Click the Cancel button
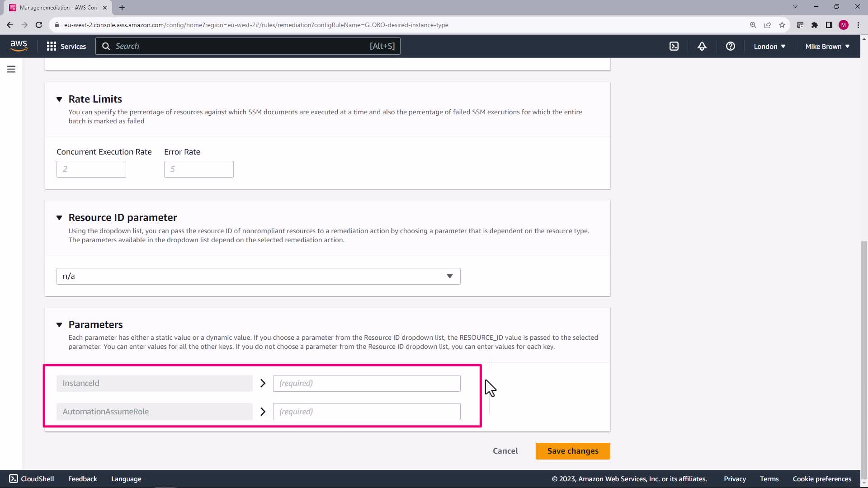The height and width of the screenshot is (488, 868). pos(505,451)
